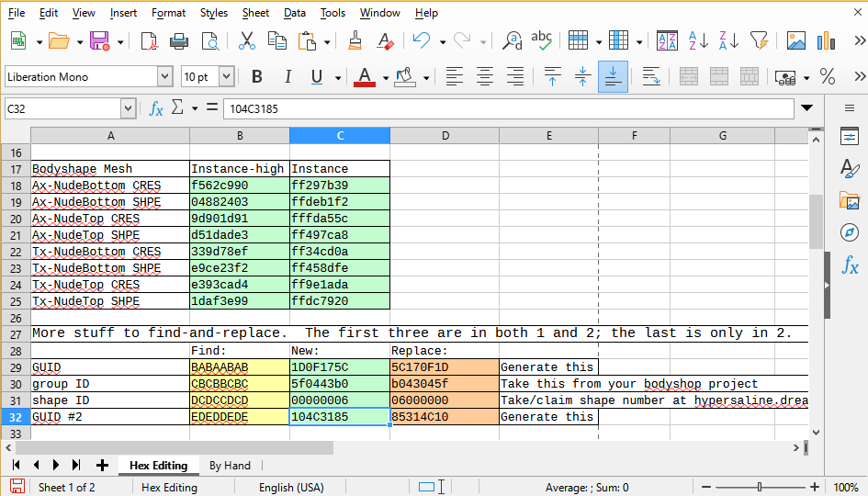Click the formula input line
This screenshot has height=496, width=868.
click(508, 108)
